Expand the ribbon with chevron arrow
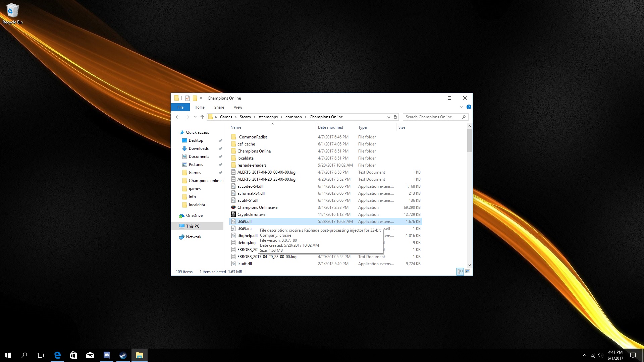 click(x=462, y=107)
